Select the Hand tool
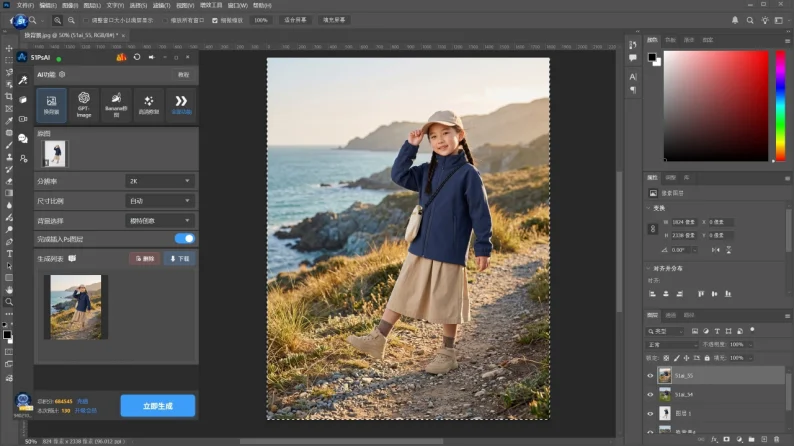794x447 pixels. [x=9, y=290]
